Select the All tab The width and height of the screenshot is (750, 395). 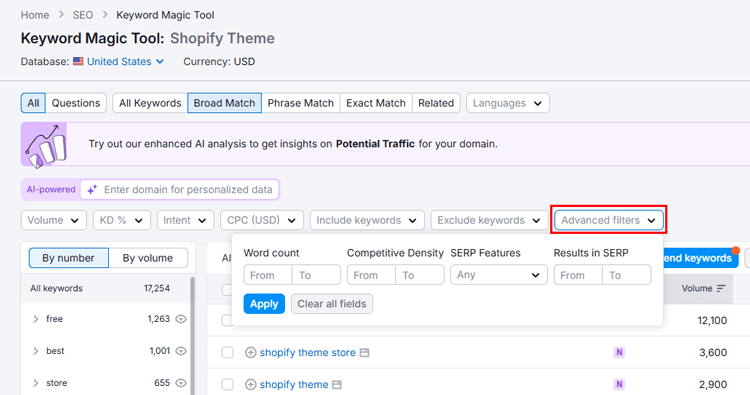33,103
